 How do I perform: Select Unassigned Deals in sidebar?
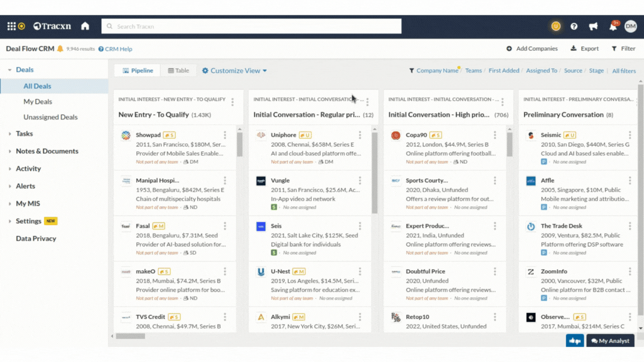point(50,117)
